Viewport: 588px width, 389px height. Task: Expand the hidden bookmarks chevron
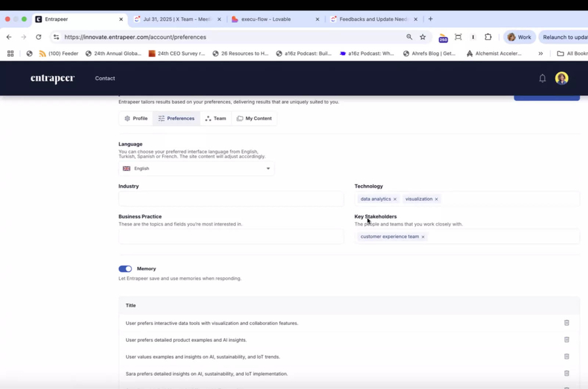(x=540, y=54)
